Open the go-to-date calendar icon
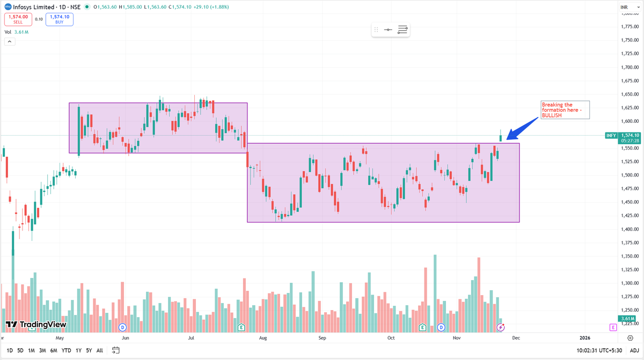This screenshot has width=644, height=360. (x=116, y=350)
